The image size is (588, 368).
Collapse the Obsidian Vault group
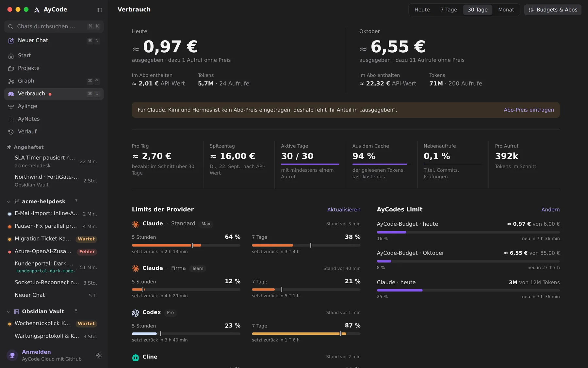9,312
